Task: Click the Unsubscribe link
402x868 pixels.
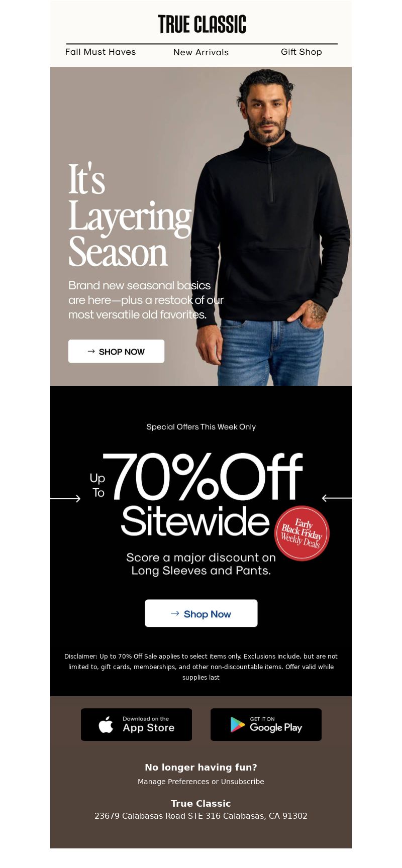Action: click(243, 782)
